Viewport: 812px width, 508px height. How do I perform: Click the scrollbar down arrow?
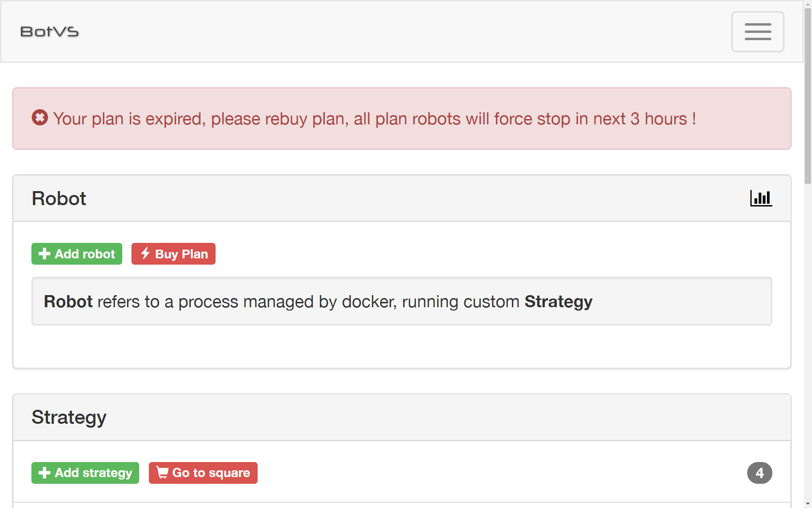pos(808,504)
